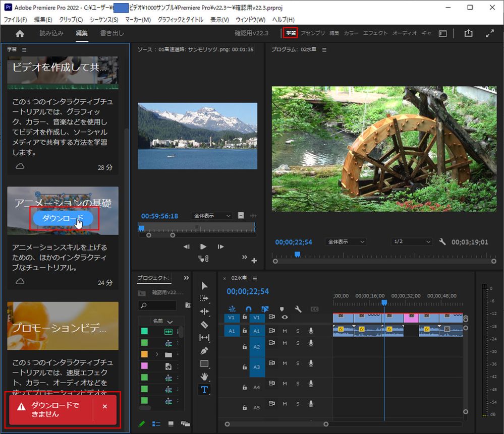This screenshot has height=434, width=504.
Task: Hide track output eye on V1
Action: click(285, 317)
